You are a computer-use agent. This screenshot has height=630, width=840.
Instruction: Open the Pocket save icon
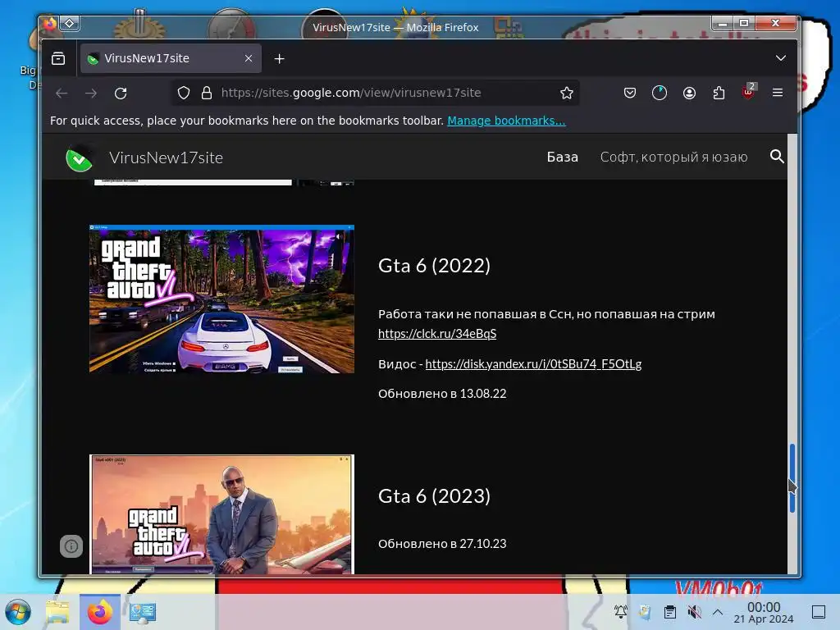[x=630, y=93]
